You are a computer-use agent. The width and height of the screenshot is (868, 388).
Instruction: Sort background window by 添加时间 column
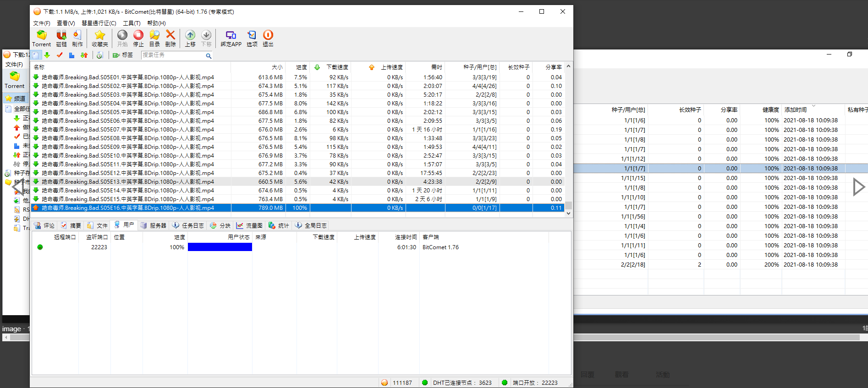point(813,110)
